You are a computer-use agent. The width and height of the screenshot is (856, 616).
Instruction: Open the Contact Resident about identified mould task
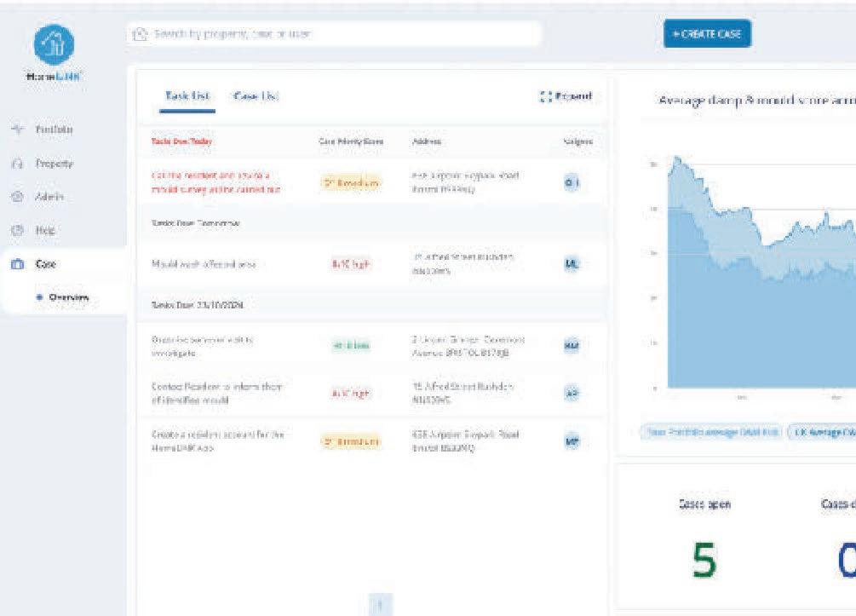pos(216,393)
